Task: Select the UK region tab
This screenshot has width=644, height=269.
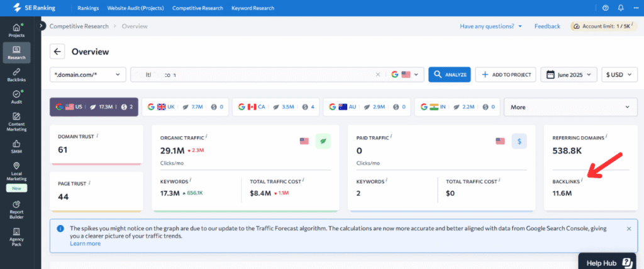Action: pyautogui.click(x=186, y=107)
